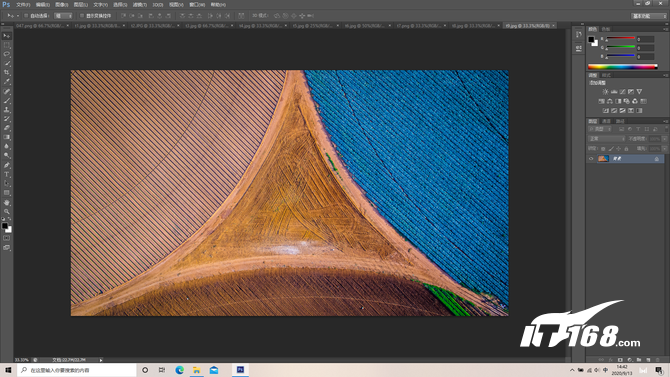Open the Auto-Select target dropdown
This screenshot has height=377, width=670.
point(63,16)
